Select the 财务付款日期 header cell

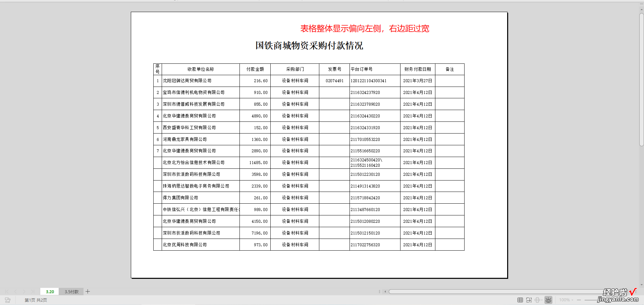[x=418, y=69]
